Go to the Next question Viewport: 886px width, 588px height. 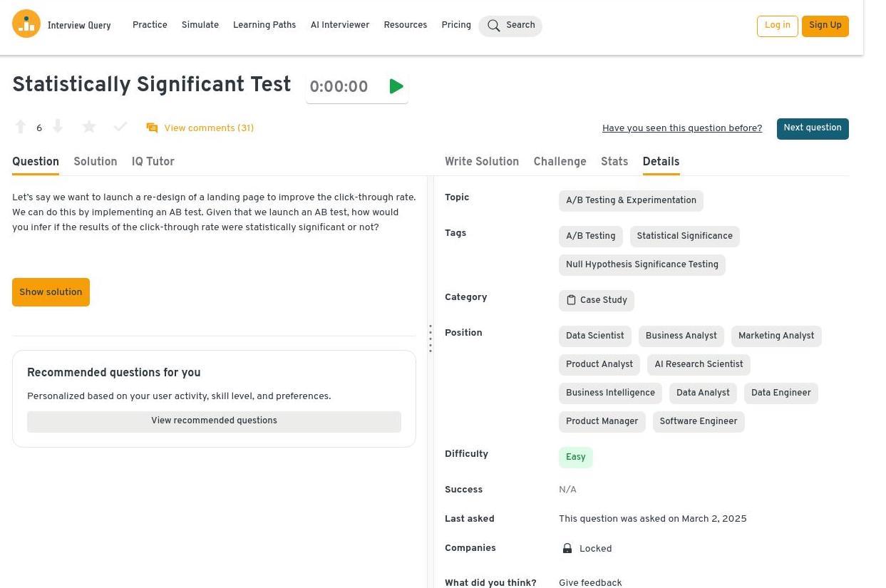click(812, 128)
